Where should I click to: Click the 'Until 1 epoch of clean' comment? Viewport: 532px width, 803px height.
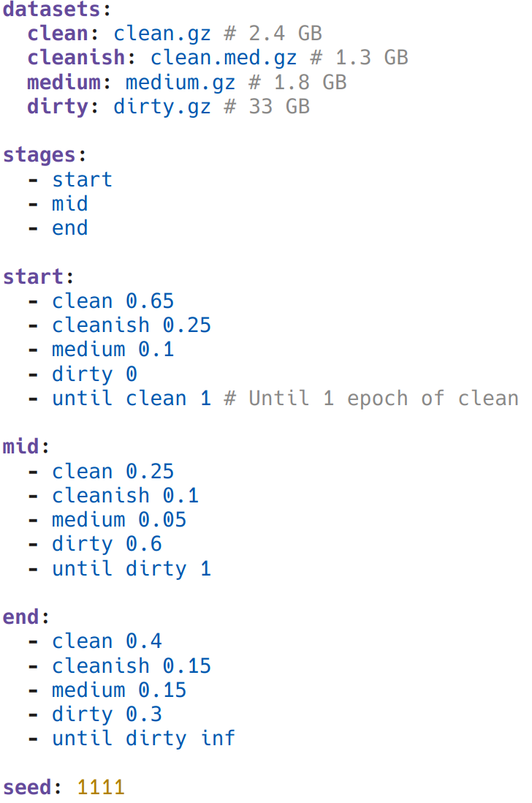click(383, 399)
